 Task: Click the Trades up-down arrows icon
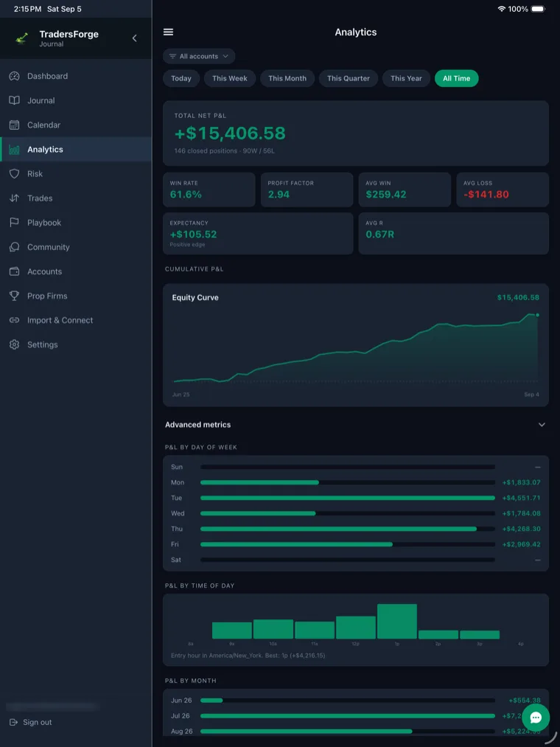pyautogui.click(x=14, y=198)
